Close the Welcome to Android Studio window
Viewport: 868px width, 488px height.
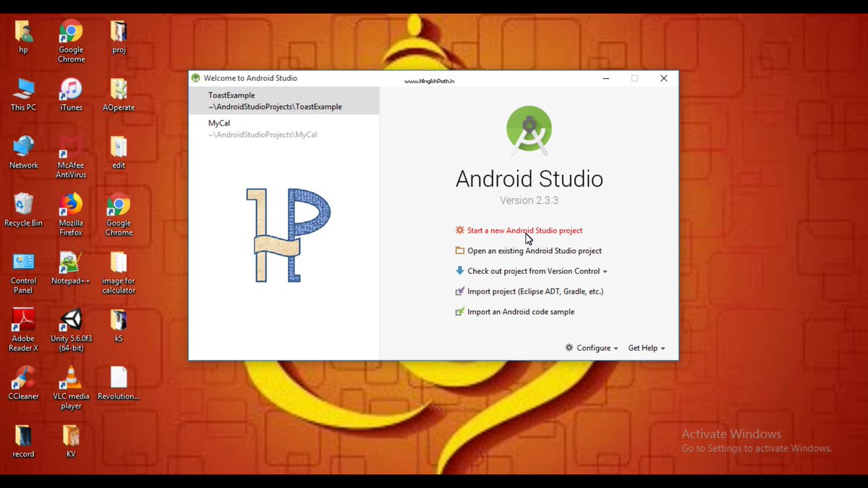click(x=664, y=78)
